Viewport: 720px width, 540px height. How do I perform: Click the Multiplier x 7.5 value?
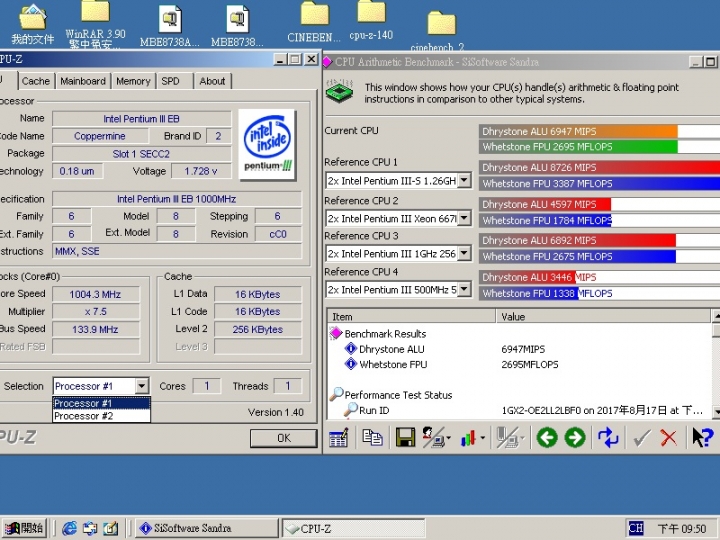96,312
